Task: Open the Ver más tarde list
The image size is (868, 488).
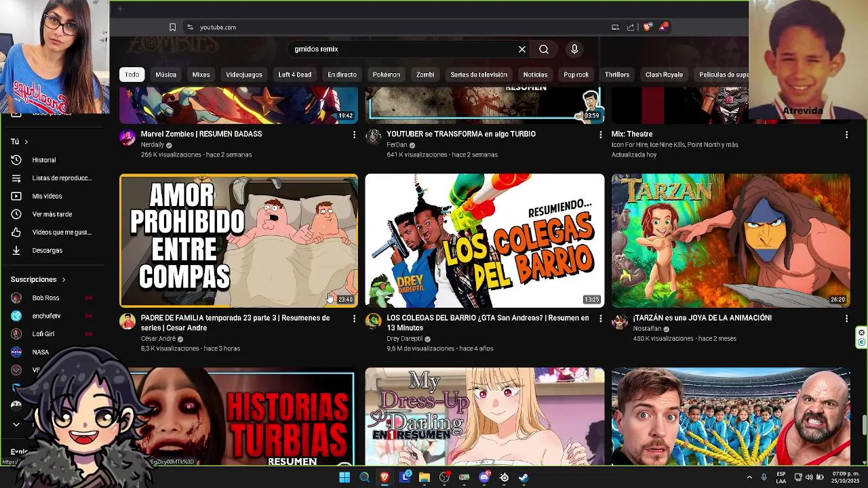Action: tap(52, 214)
